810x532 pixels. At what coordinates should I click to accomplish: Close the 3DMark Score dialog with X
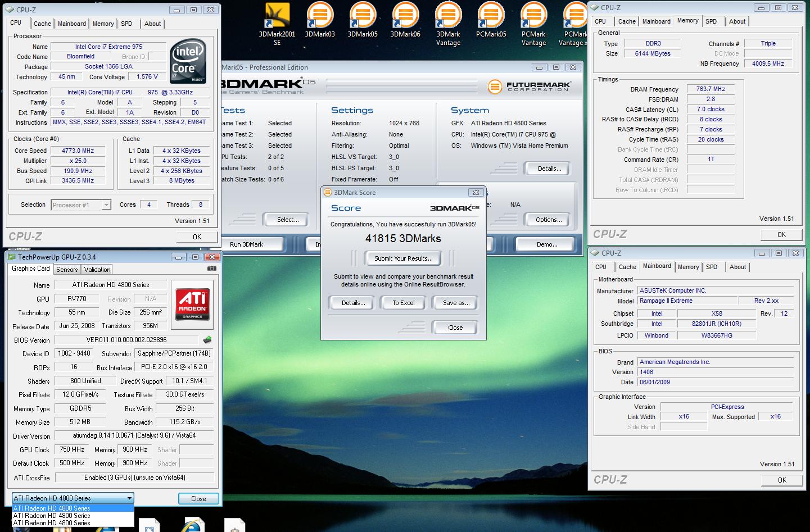pos(476,193)
